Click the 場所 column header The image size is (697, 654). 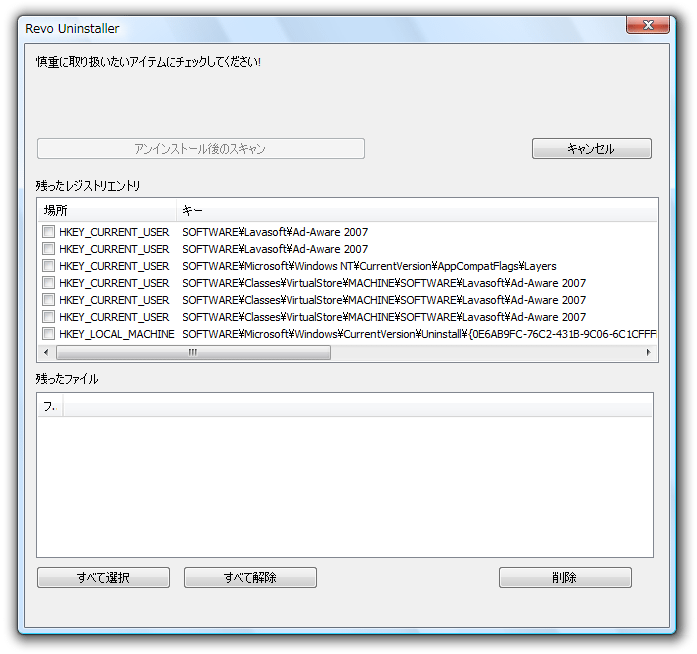pos(107,210)
